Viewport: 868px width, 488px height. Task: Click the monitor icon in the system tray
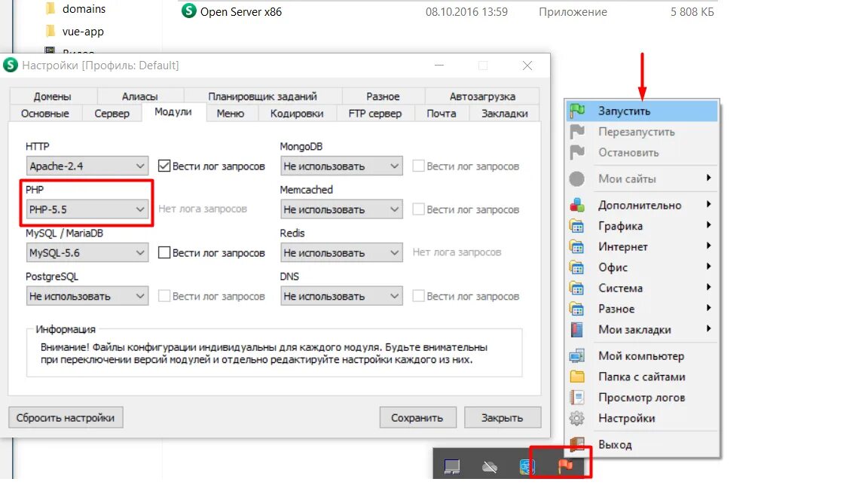pos(452,467)
